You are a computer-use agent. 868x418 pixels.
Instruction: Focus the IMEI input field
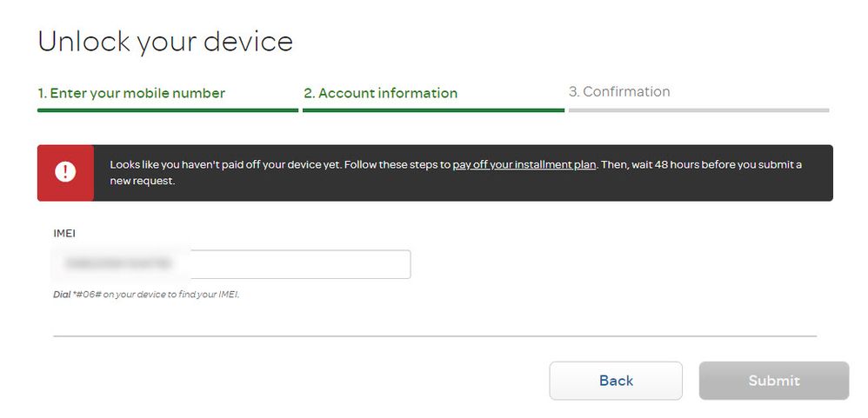pyautogui.click(x=231, y=264)
